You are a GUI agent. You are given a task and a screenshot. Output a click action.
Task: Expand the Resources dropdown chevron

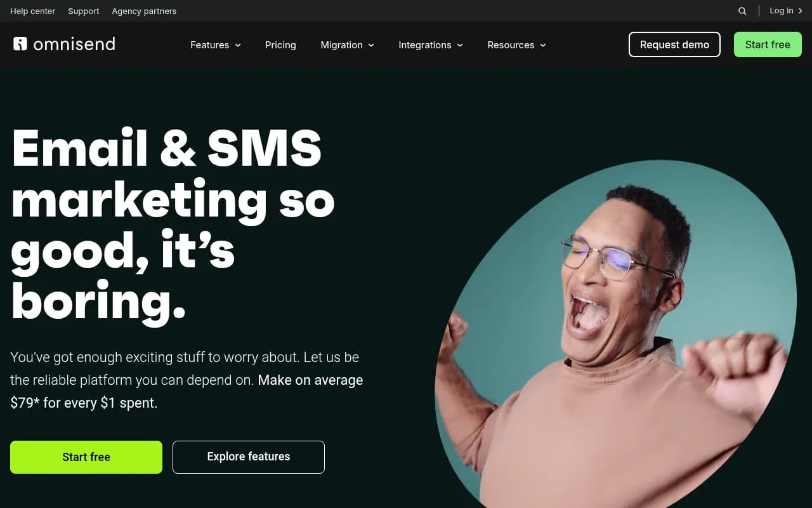[x=542, y=45]
